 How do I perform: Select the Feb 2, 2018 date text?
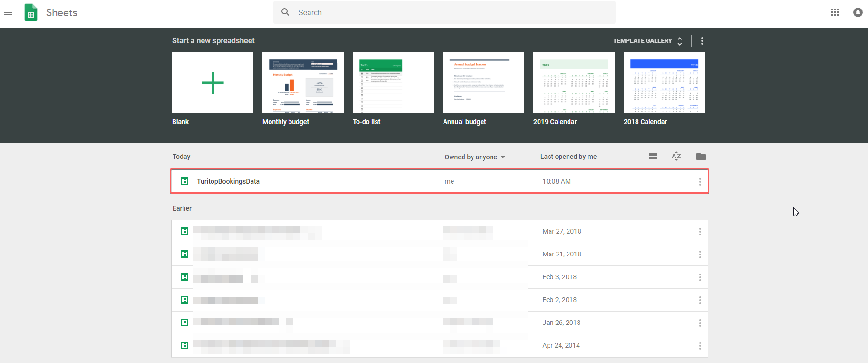[x=559, y=300]
